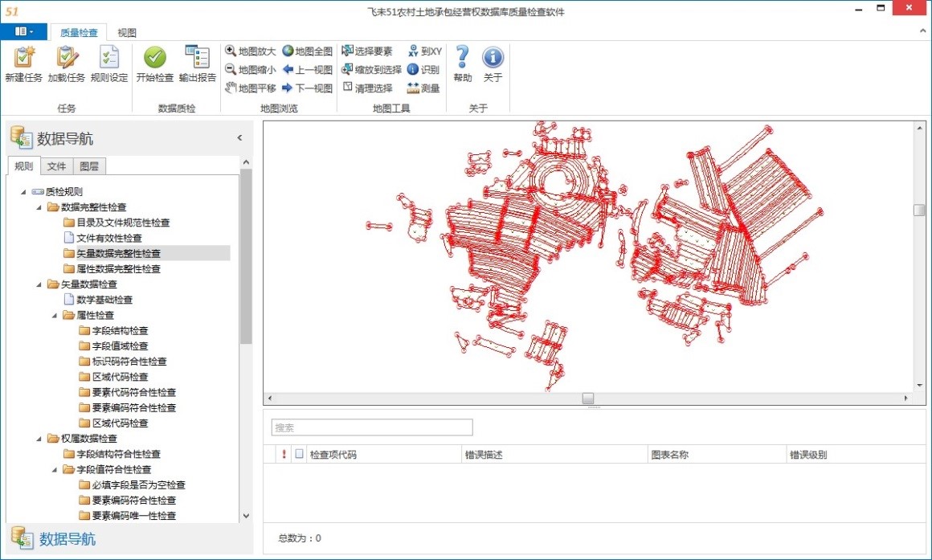Image resolution: width=932 pixels, height=560 pixels.
Task: Collapse 权属数据检查 tree node
Action: coord(39,438)
